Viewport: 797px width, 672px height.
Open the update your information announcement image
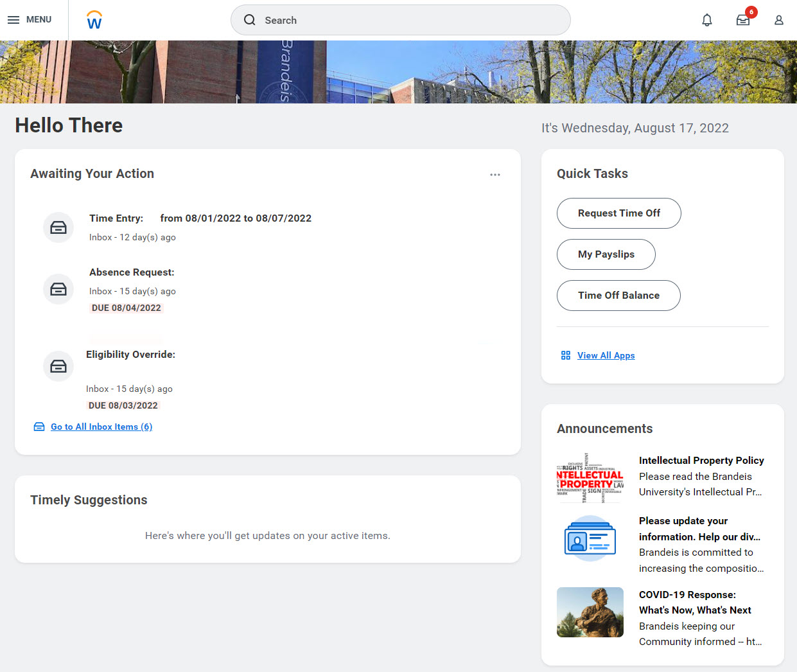click(590, 538)
